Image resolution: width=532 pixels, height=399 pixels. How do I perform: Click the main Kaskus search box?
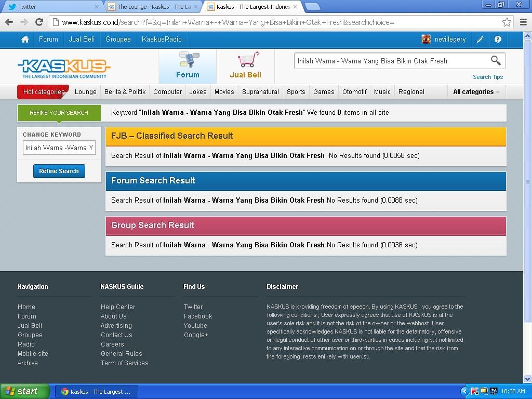(392, 61)
